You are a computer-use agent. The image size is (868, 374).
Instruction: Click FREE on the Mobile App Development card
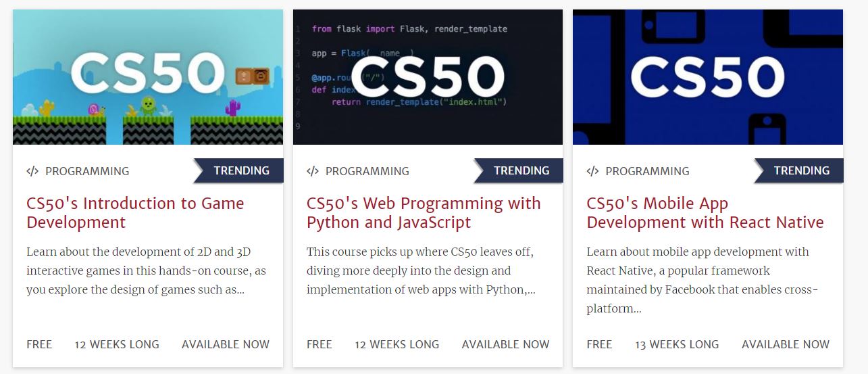[x=599, y=344]
